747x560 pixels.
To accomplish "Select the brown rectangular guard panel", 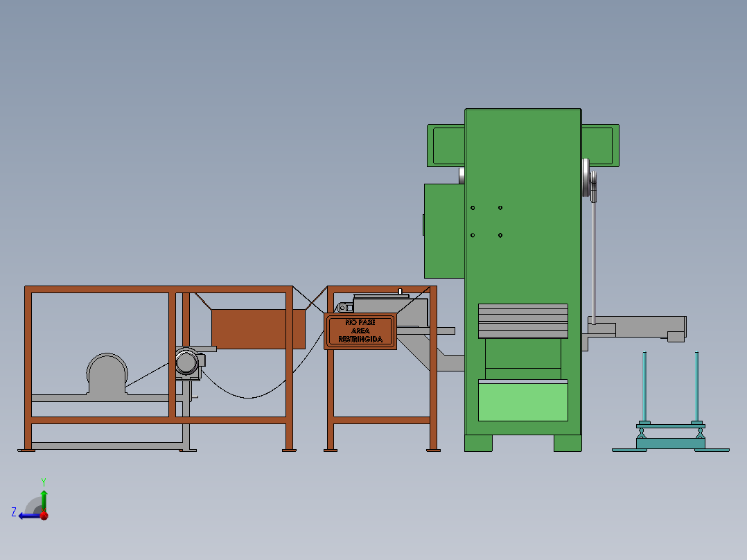I will [x=258, y=329].
